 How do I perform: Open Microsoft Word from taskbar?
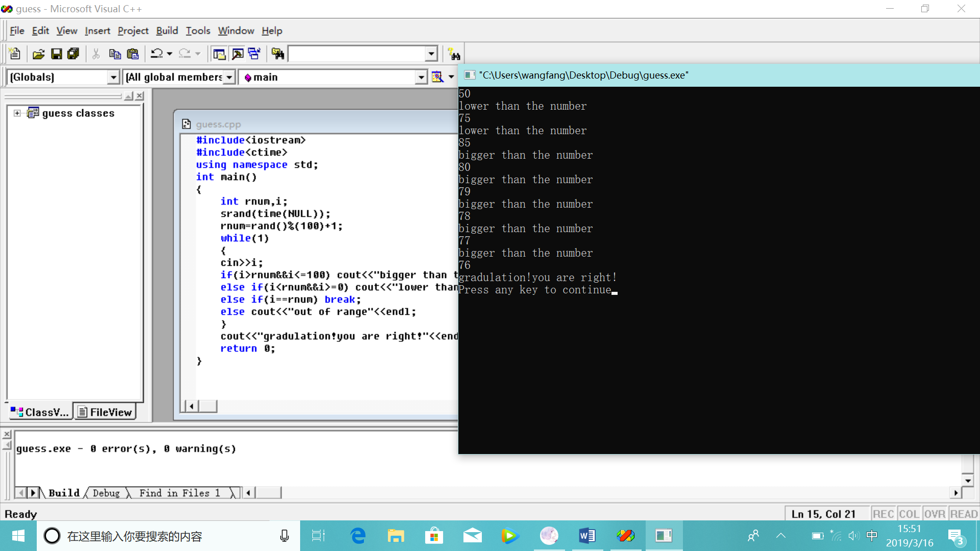(587, 536)
